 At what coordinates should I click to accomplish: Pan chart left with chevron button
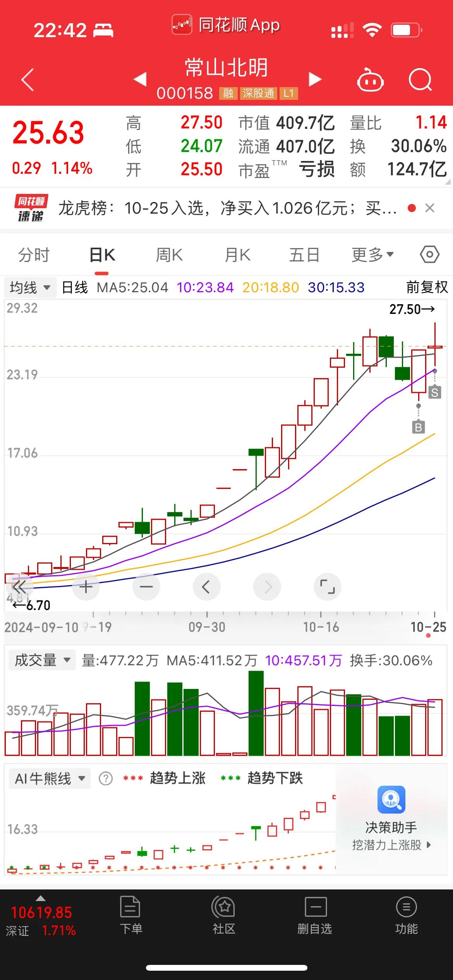(207, 587)
